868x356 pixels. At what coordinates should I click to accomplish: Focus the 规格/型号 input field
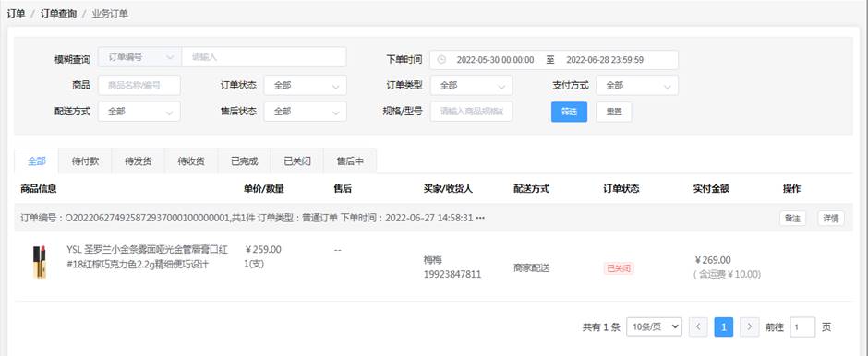[x=471, y=111]
